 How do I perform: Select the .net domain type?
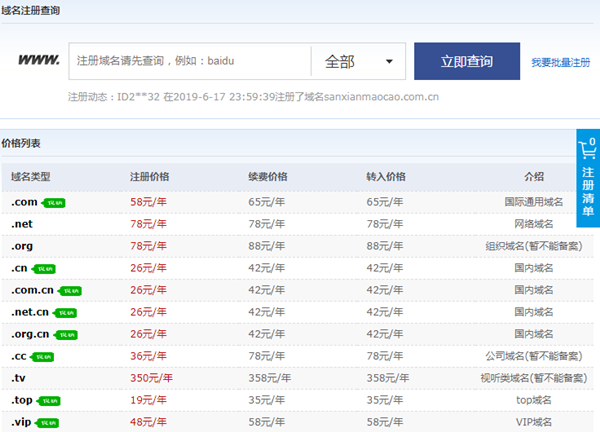pos(22,224)
